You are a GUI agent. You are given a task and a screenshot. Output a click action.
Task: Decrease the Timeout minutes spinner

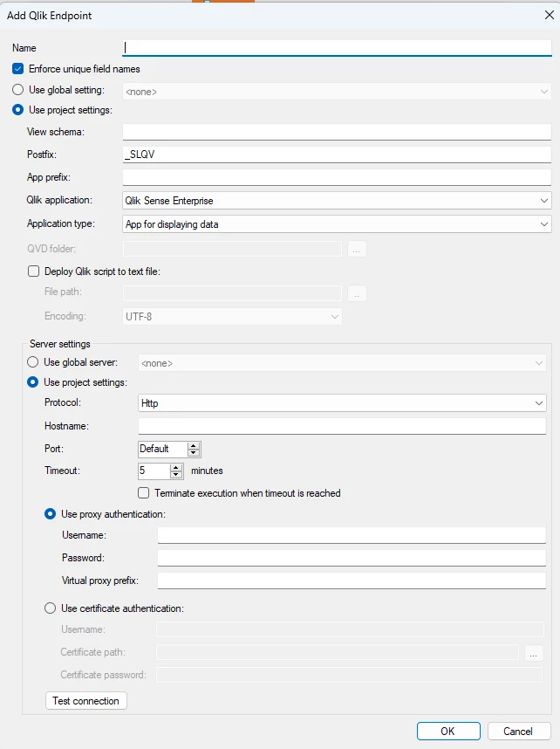176,475
